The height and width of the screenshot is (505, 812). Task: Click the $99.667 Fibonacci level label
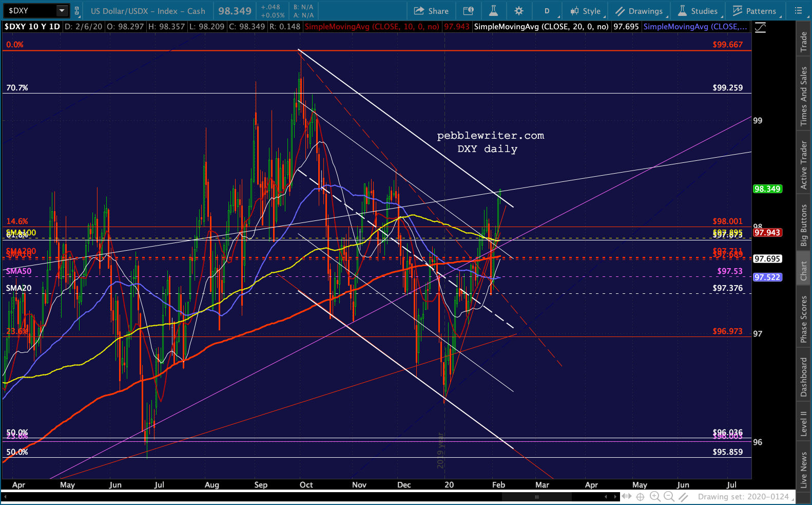(x=727, y=45)
